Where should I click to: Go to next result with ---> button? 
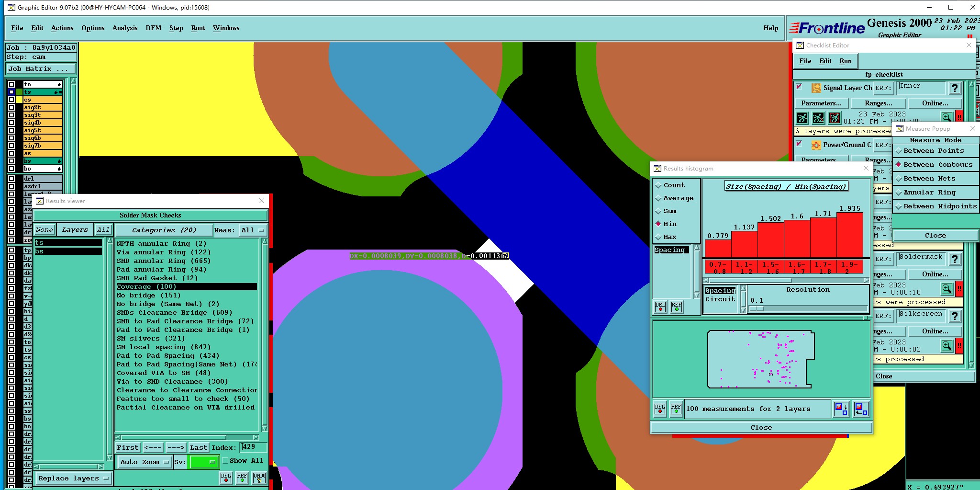(x=176, y=448)
